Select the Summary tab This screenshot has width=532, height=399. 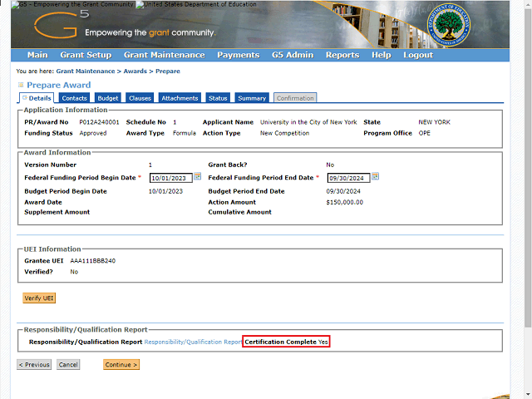252,98
